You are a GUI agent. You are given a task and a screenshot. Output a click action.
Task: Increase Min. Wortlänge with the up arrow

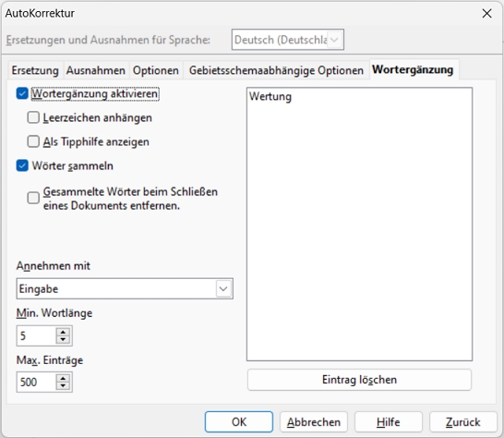[63, 332]
